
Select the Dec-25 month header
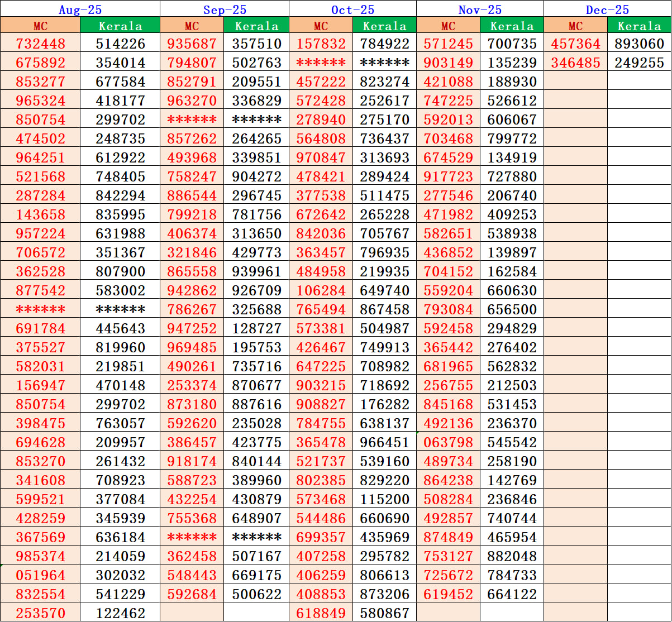(x=607, y=8)
